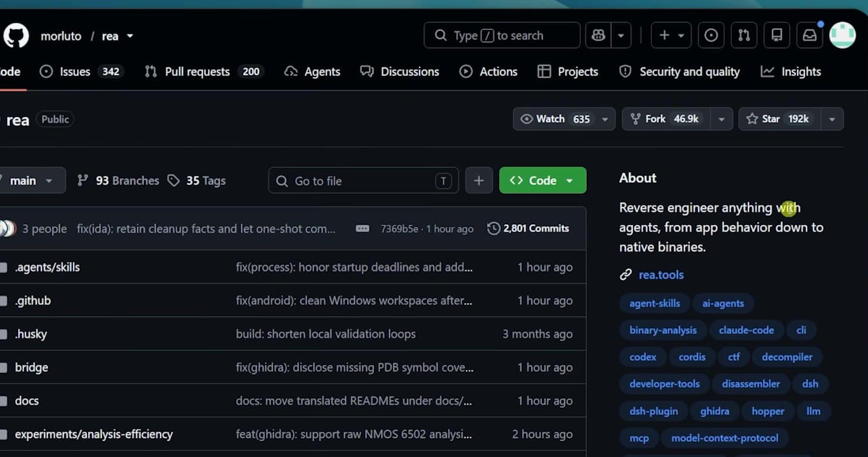Open the notifications inbox icon
The image size is (868, 457).
(x=810, y=36)
